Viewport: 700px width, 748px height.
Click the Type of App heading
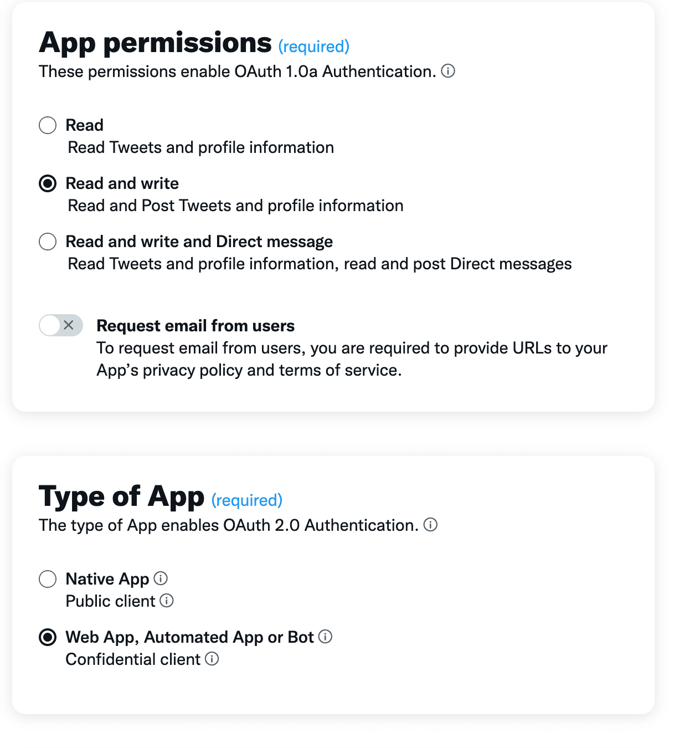[121, 496]
